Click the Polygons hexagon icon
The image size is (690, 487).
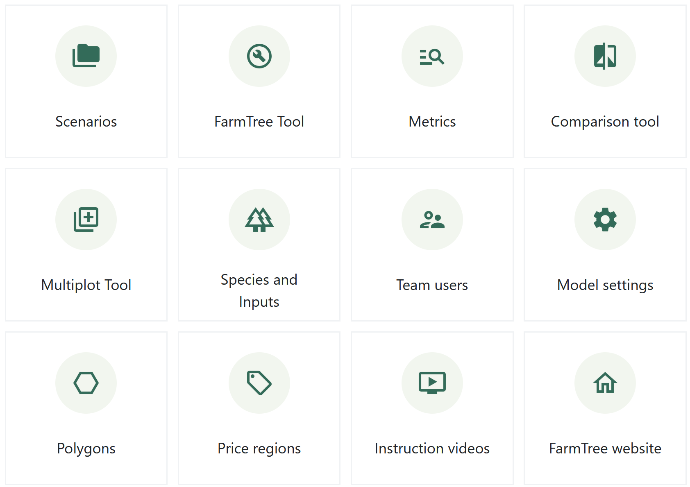click(86, 382)
